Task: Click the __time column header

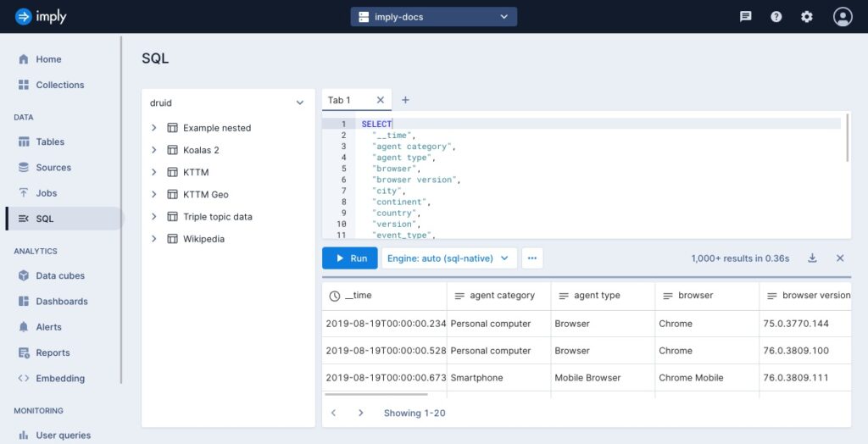Action: tap(384, 296)
